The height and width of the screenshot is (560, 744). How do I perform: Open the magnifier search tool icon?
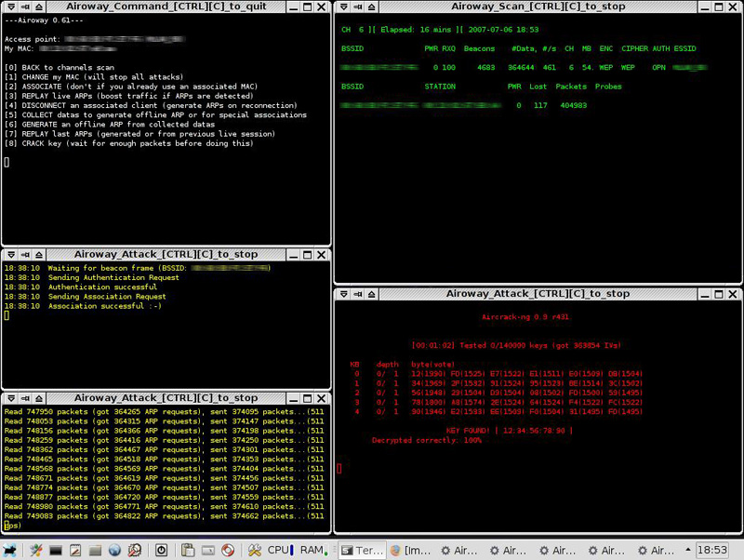coord(135,550)
